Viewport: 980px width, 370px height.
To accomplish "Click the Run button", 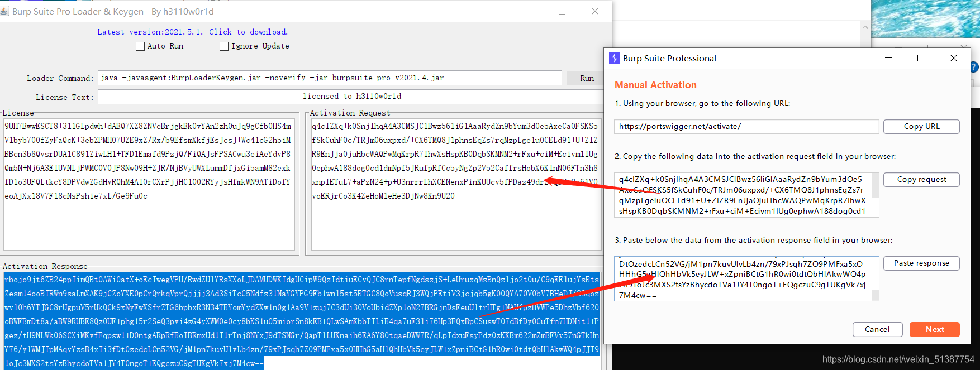I will (x=587, y=78).
